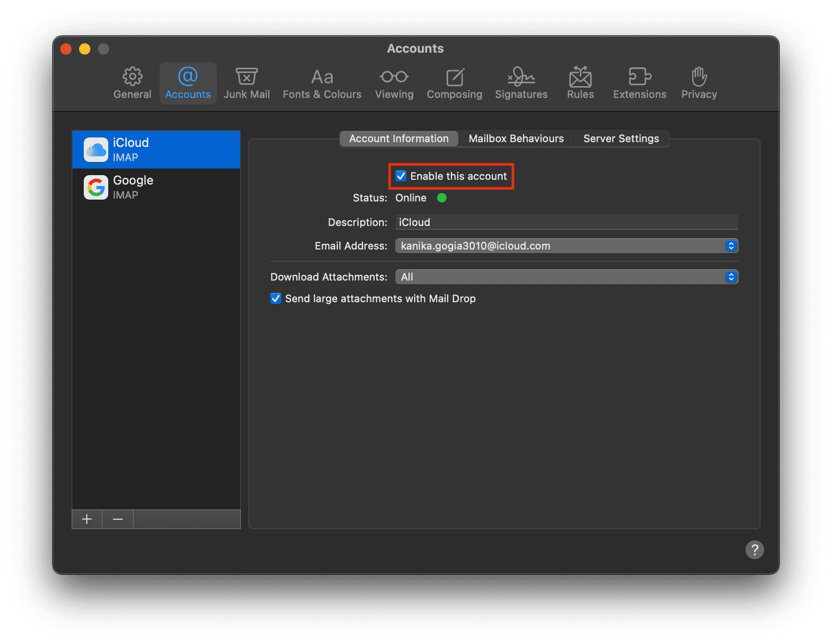
Task: Open Fonts & Colours preferences
Action: (322, 83)
